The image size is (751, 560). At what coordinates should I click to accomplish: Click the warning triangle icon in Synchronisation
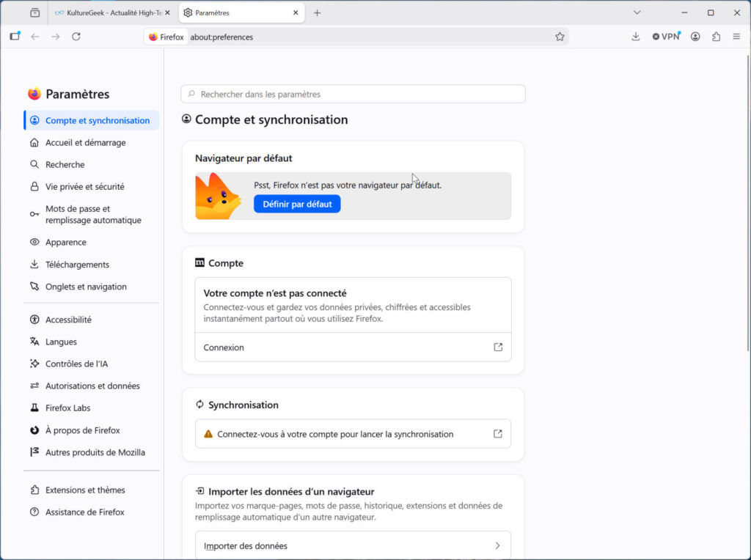(208, 434)
